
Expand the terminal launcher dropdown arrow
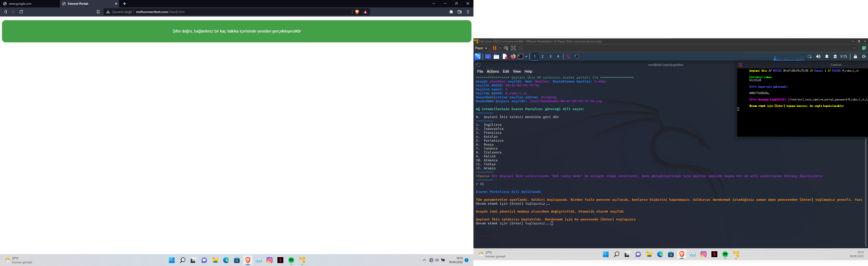pos(526,57)
